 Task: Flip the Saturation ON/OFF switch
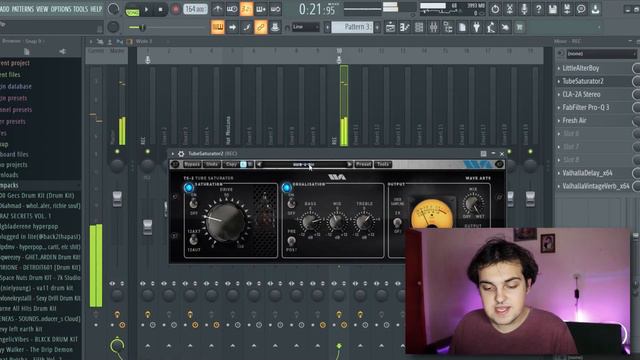[193, 203]
